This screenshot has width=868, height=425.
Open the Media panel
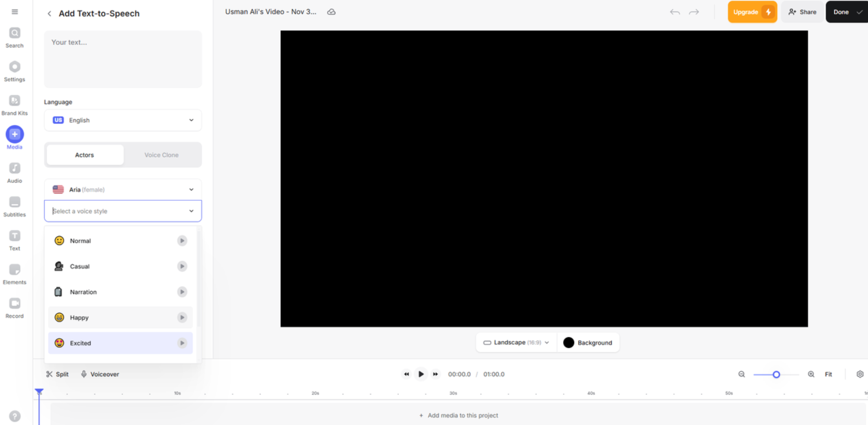[14, 134]
